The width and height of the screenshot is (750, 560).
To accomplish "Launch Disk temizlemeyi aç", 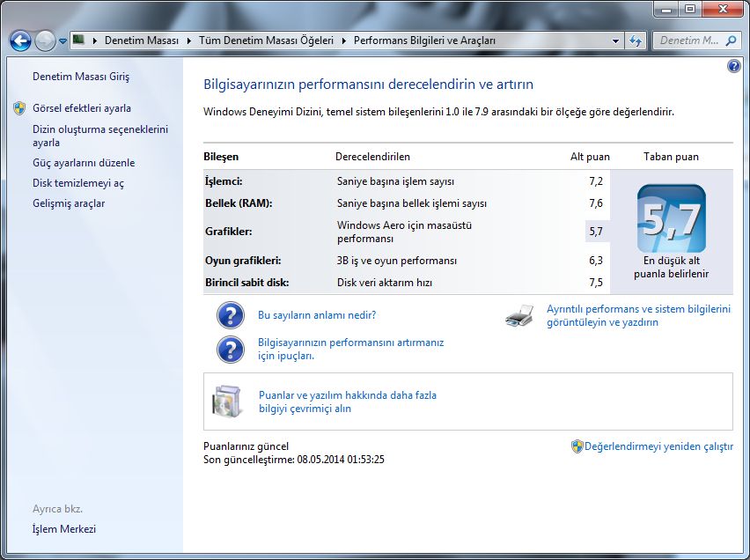I will 78,183.
